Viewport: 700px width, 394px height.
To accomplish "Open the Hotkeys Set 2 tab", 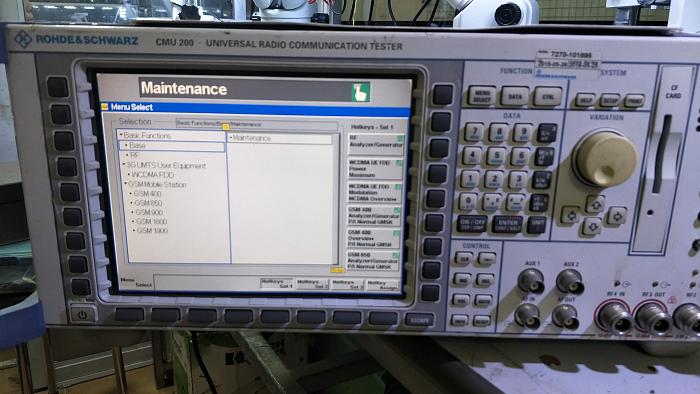I will pyautogui.click(x=312, y=284).
